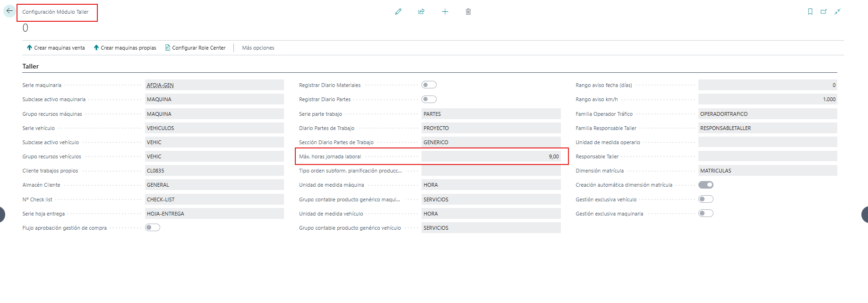Click the bookmark icon
This screenshot has height=303, width=868.
810,11
